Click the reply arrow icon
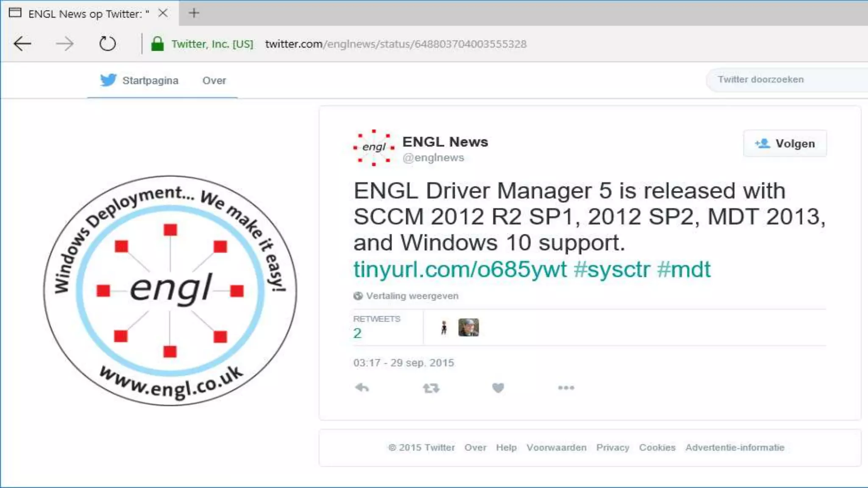The image size is (868, 488). click(362, 388)
